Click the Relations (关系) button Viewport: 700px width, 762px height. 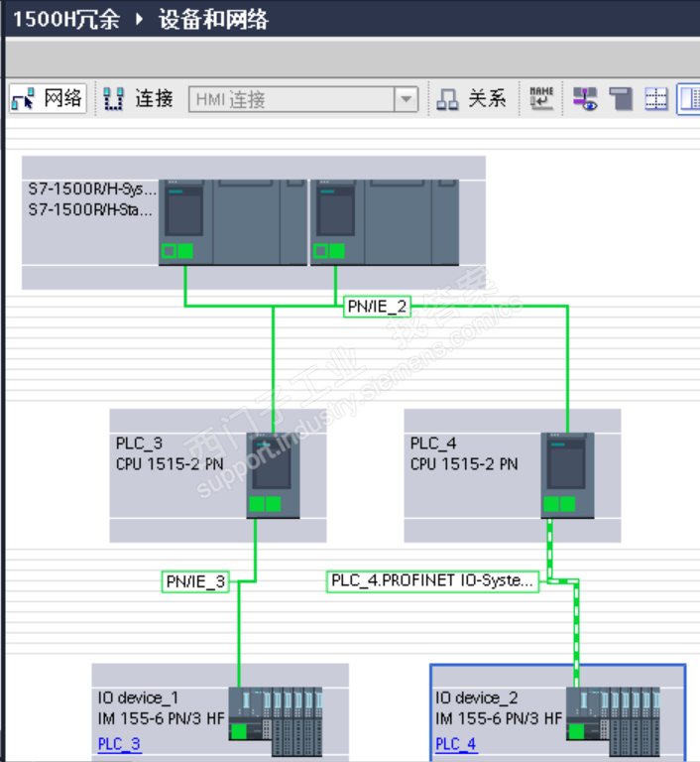click(471, 98)
